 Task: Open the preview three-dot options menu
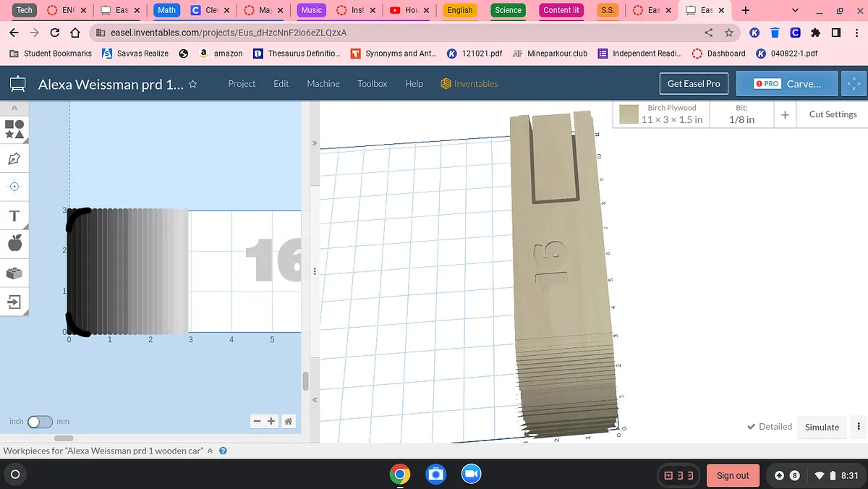pyautogui.click(x=859, y=427)
